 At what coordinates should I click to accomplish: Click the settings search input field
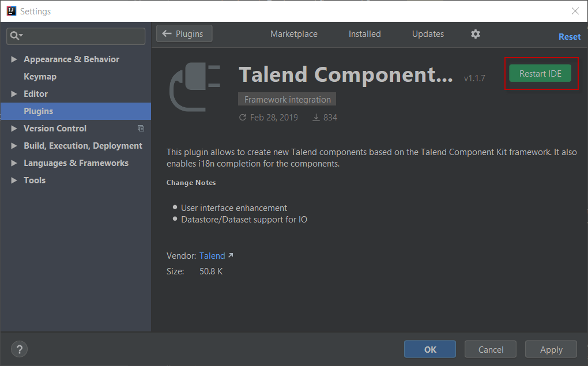point(81,36)
